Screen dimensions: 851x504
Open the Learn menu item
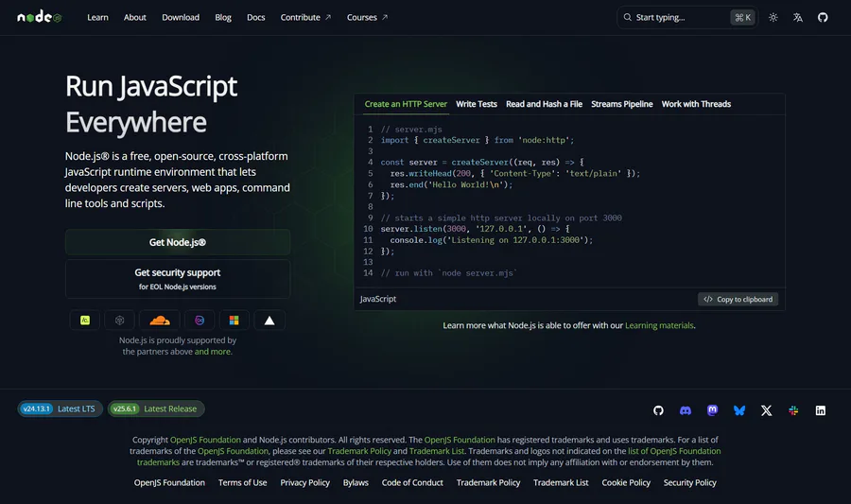click(97, 17)
